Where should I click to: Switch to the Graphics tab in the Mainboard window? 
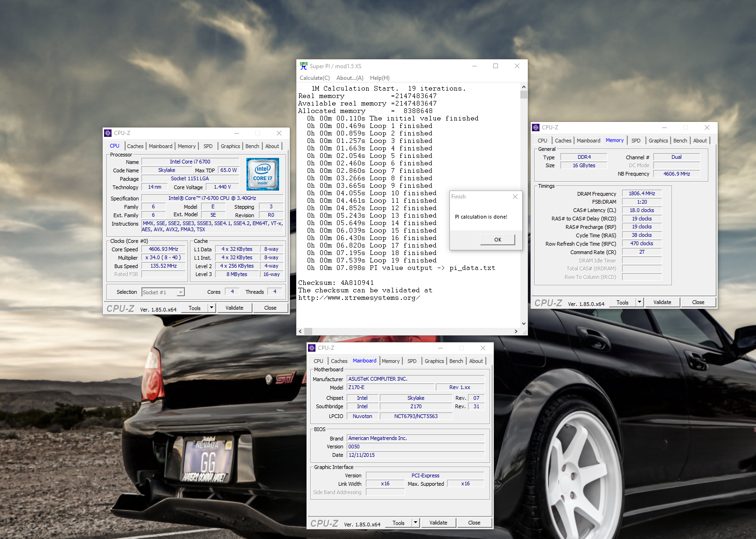point(434,361)
